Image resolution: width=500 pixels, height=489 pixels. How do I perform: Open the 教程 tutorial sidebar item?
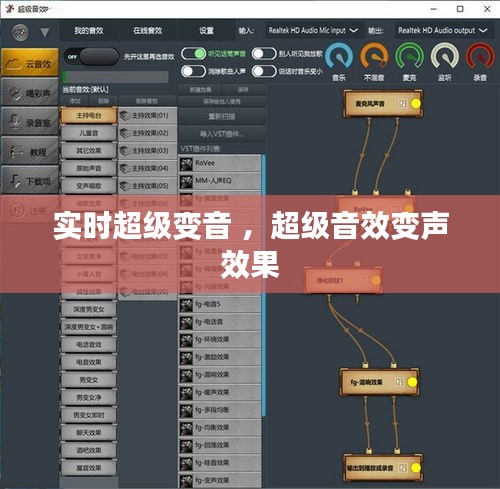[30, 152]
